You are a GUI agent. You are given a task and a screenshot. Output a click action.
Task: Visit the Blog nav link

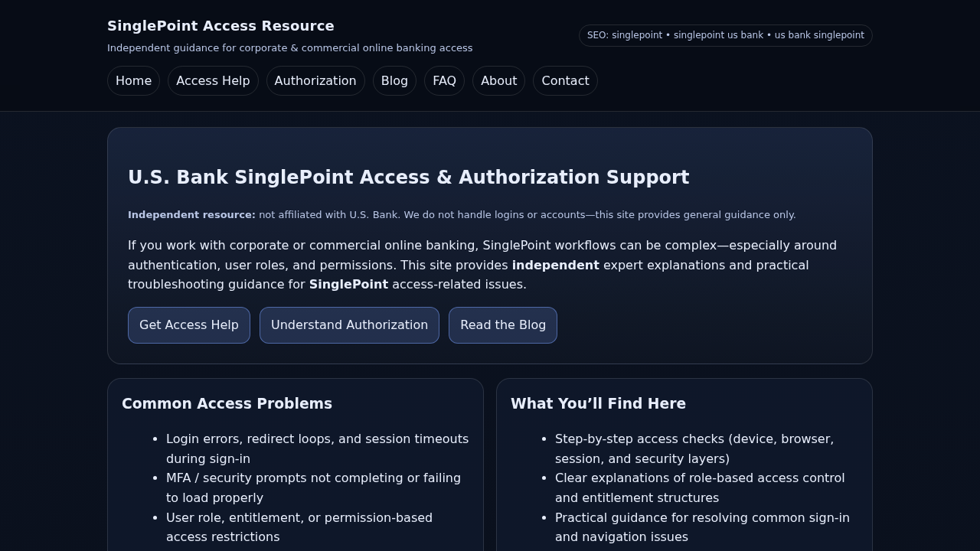394,80
